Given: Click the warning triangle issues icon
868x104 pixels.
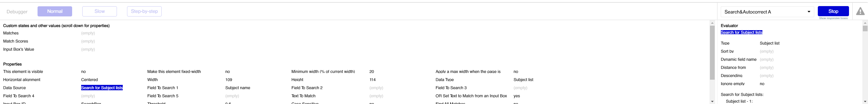Looking at the screenshot, I should coord(860,11).
